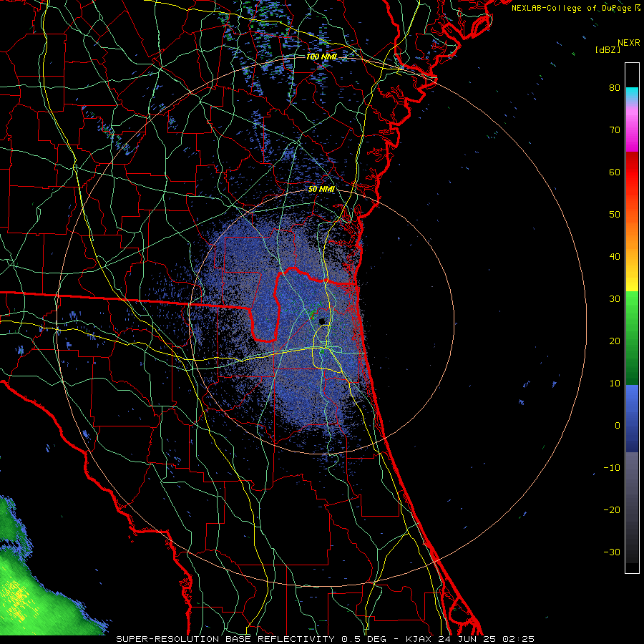Click the Super-Resolution Base Reflectivity caption
Screen dimensions: 644x644
pos(326,639)
